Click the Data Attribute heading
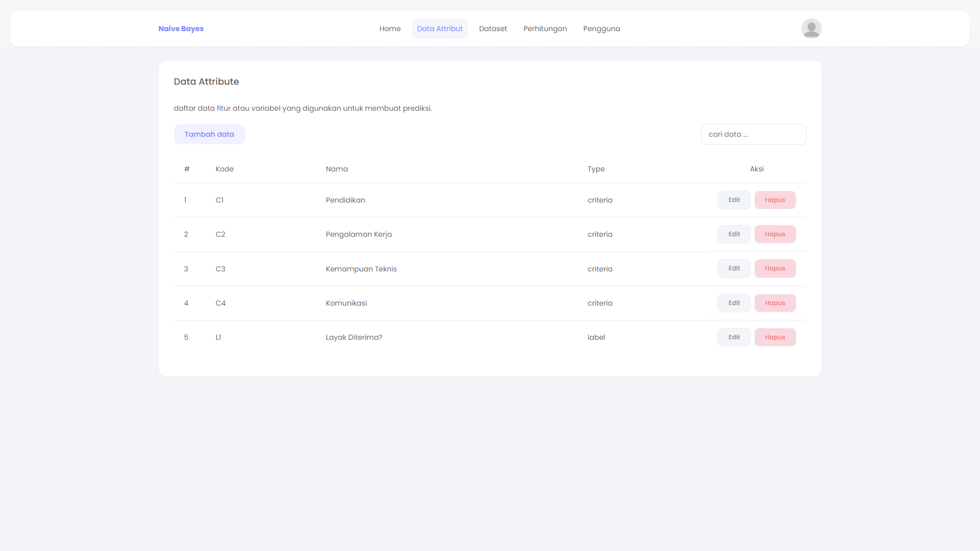The width and height of the screenshot is (980, 551). [x=206, y=82]
